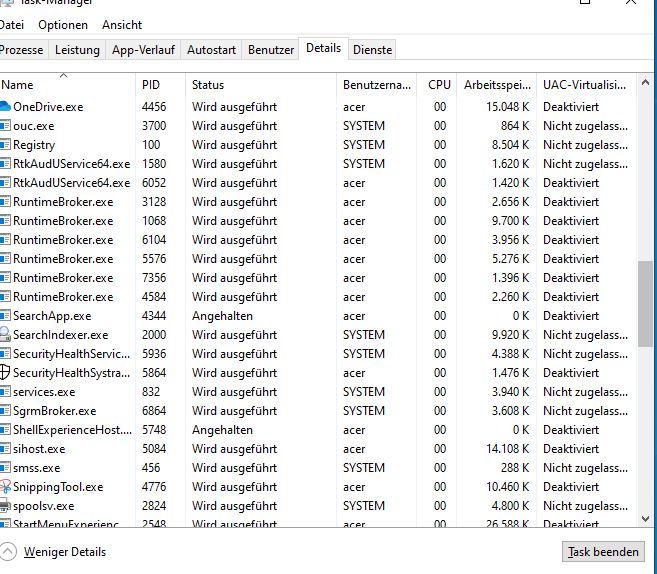
Task: Click the ouc.exe process name
Action: pyautogui.click(x=34, y=126)
